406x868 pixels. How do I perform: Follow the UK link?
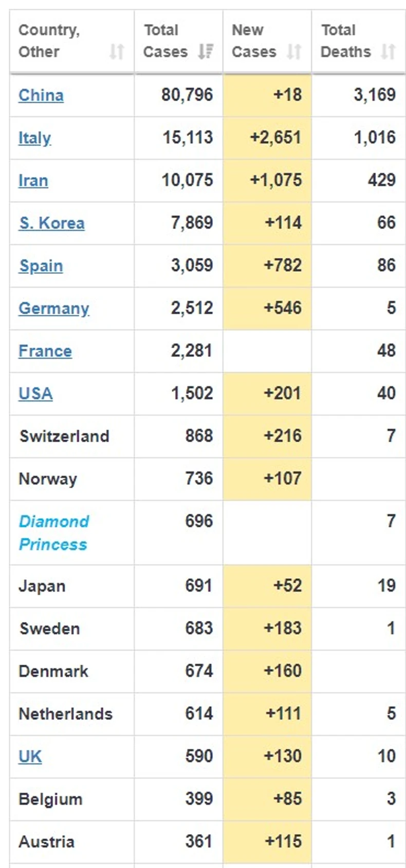[x=30, y=756]
